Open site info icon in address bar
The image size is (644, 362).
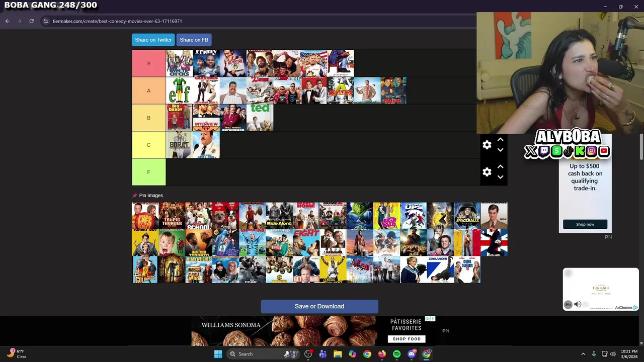tap(46, 21)
